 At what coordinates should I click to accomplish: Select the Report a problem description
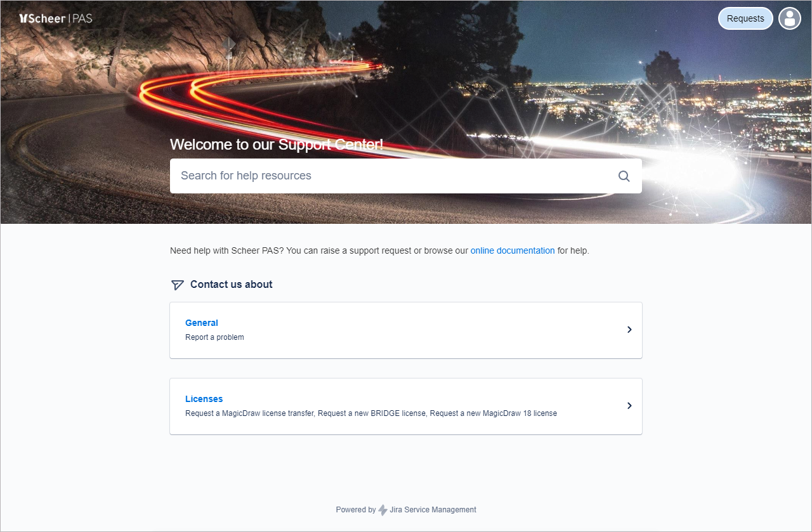point(214,337)
